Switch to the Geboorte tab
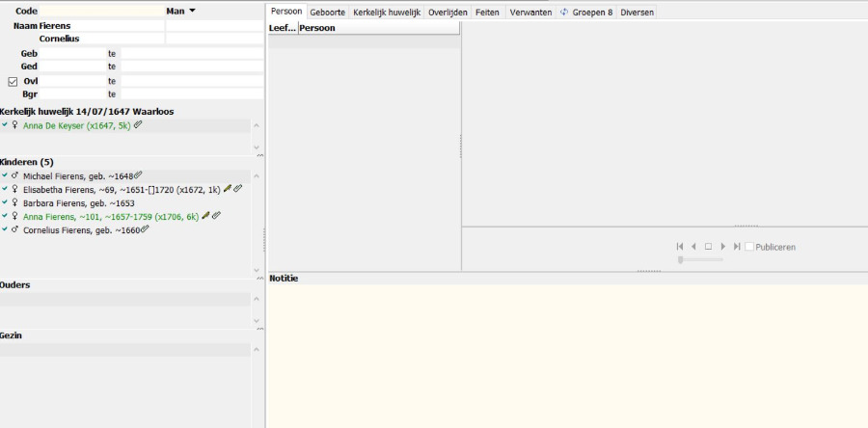 point(328,12)
